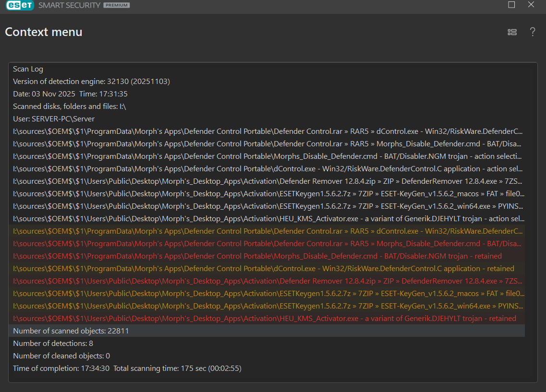Click the ESET logo in title bar

click(19, 5)
